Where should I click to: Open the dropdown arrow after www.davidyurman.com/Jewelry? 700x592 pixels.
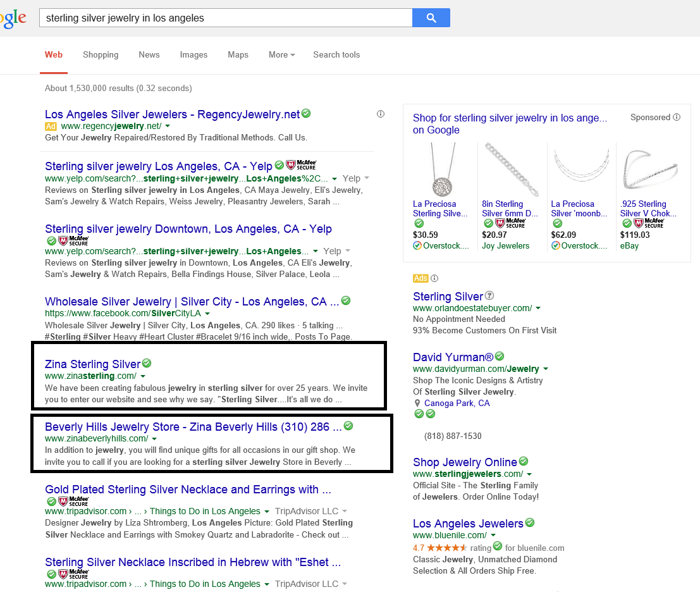pyautogui.click(x=546, y=369)
